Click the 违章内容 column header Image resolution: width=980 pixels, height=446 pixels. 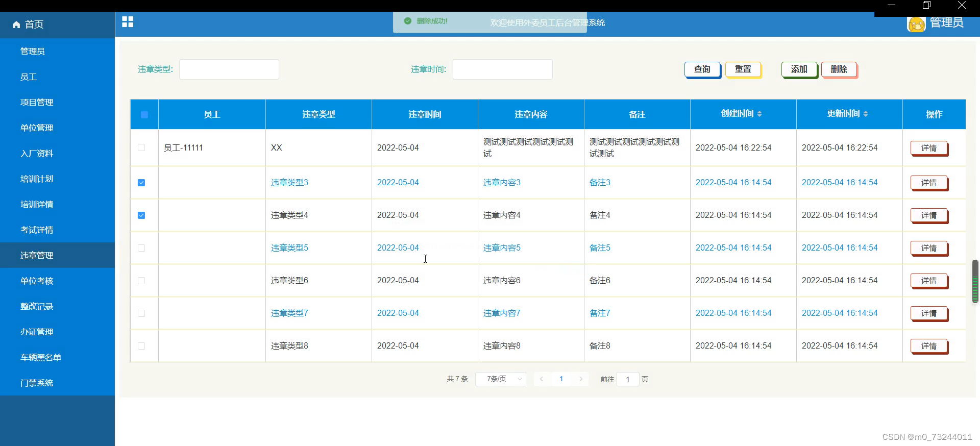tap(531, 115)
